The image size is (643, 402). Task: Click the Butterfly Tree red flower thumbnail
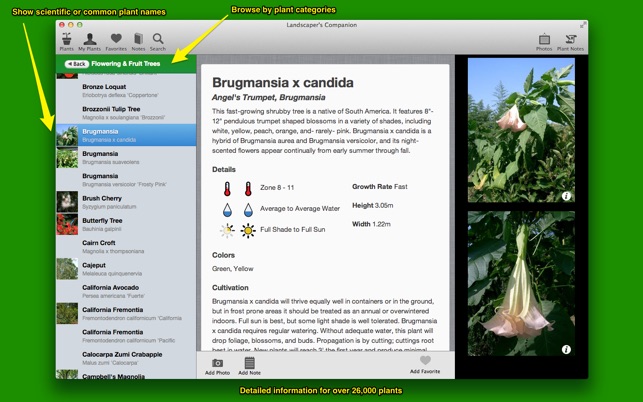[67, 224]
